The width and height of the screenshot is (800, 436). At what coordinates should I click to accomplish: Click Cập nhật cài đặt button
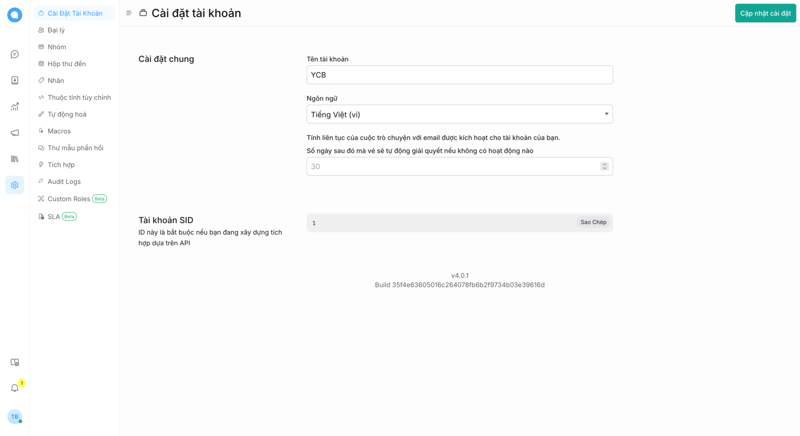765,13
